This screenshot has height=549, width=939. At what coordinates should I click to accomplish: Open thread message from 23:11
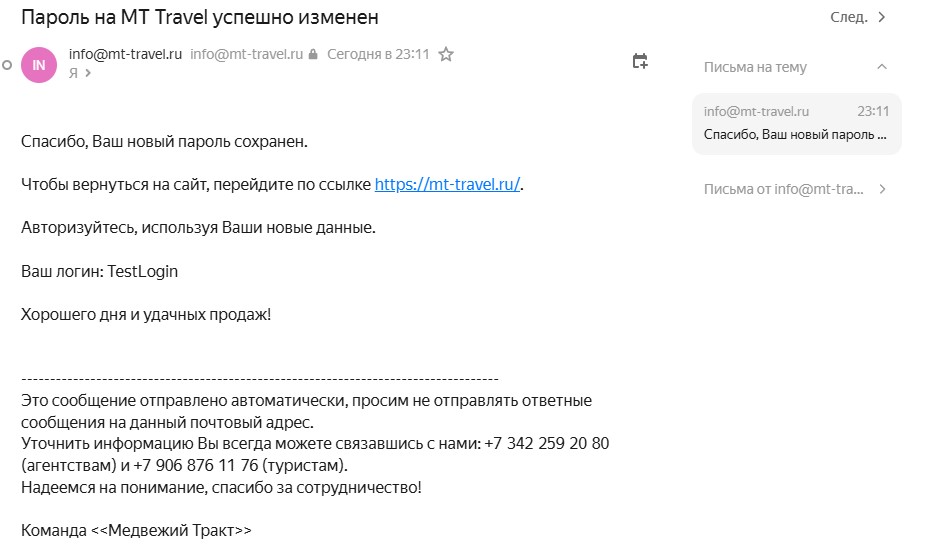click(796, 123)
